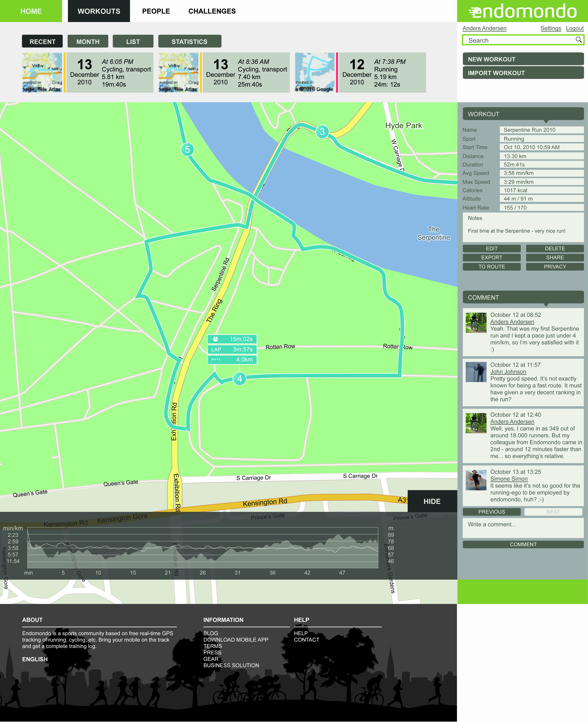Image resolution: width=588 pixels, height=722 pixels.
Task: Click the distance icon beside 4.0km
Action: point(216,359)
